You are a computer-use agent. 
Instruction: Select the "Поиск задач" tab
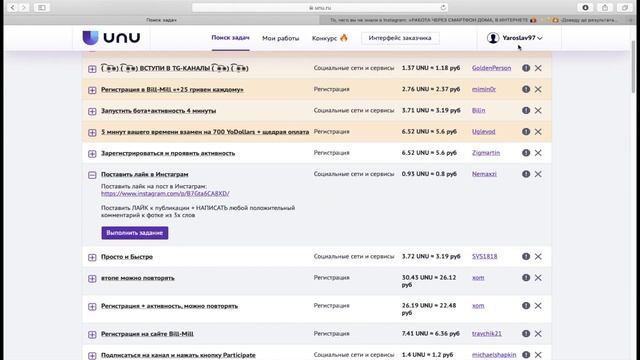tap(230, 38)
